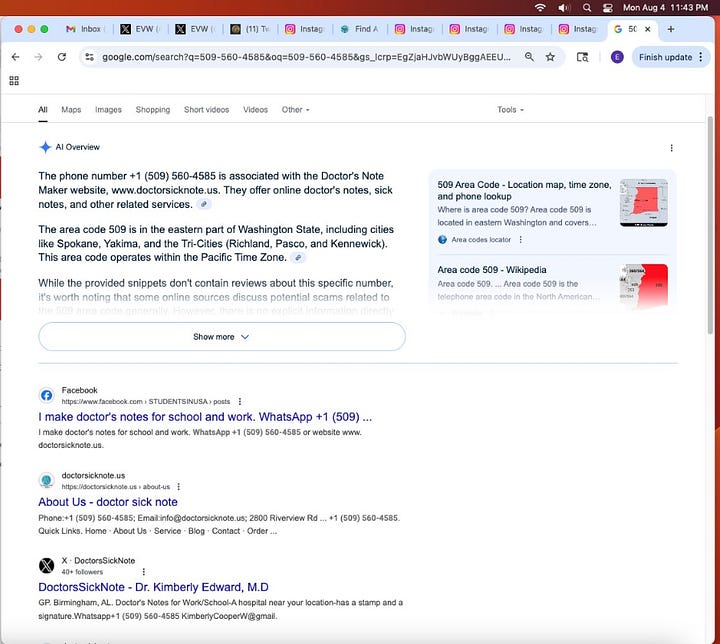The width and height of the screenshot is (720, 644).
Task: Click the volume icon in the menu bar
Action: pyautogui.click(x=564, y=7)
